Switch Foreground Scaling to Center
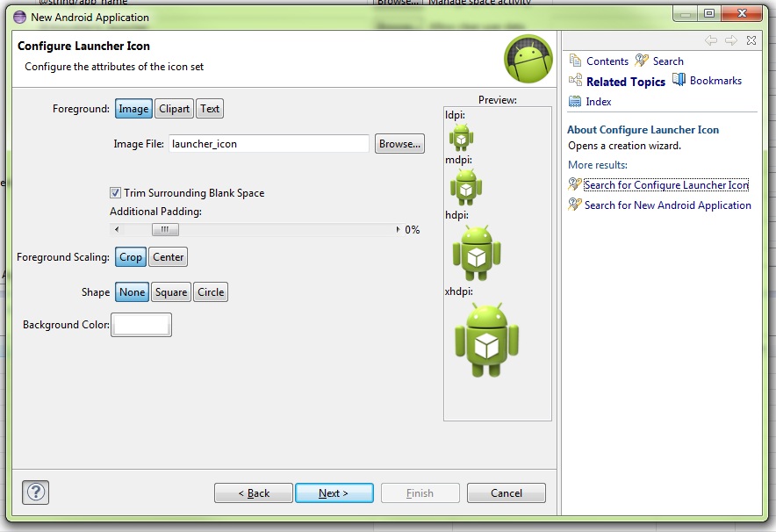This screenshot has height=532, width=776. (x=168, y=256)
